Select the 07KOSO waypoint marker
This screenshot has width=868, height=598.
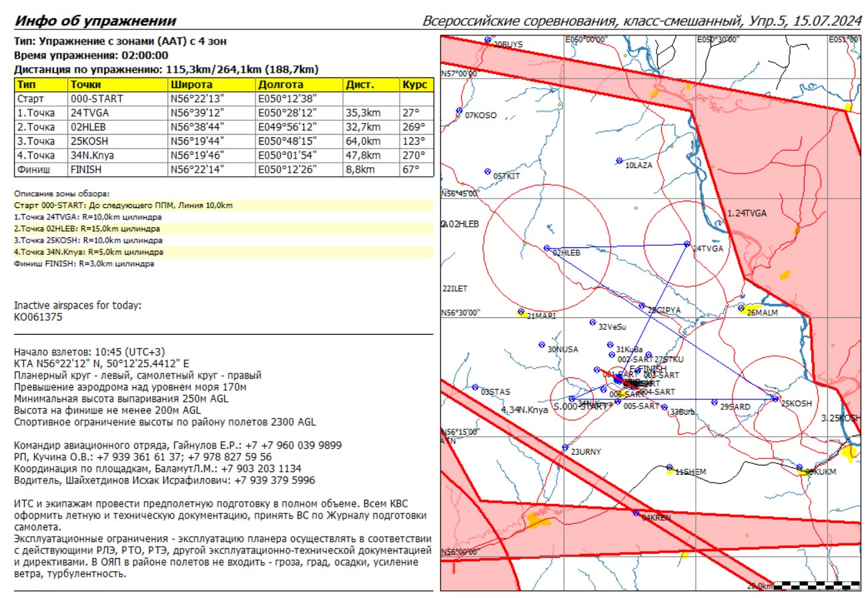(459, 111)
